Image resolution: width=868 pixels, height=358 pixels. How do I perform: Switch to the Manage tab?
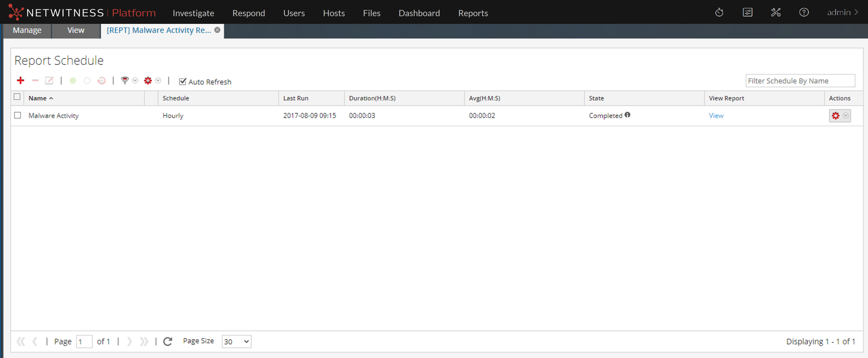[x=27, y=30]
